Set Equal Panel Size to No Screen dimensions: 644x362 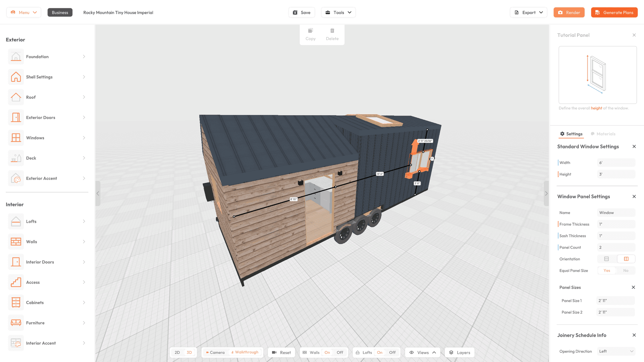pos(626,270)
